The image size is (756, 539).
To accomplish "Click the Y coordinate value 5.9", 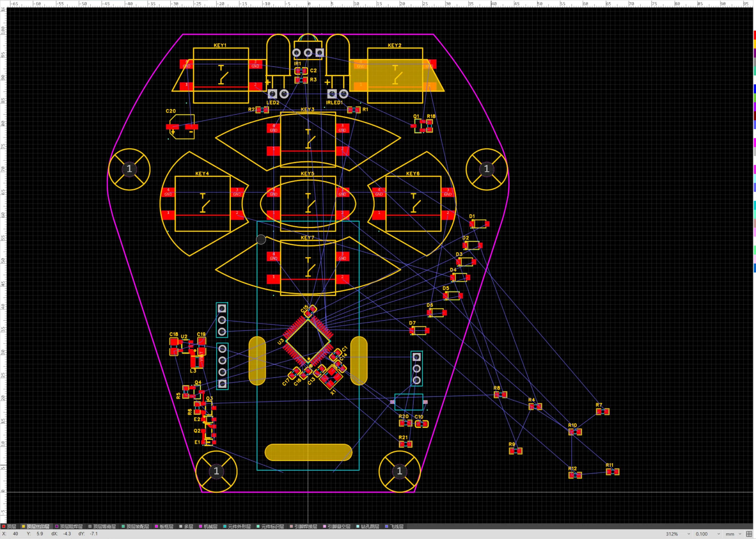I will 39,534.
